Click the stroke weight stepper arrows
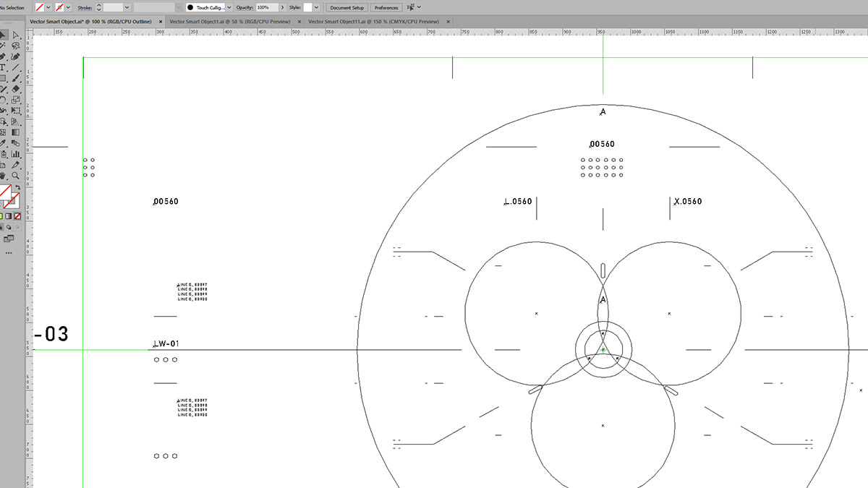Screen dimensions: 868x488 (x=99, y=7)
